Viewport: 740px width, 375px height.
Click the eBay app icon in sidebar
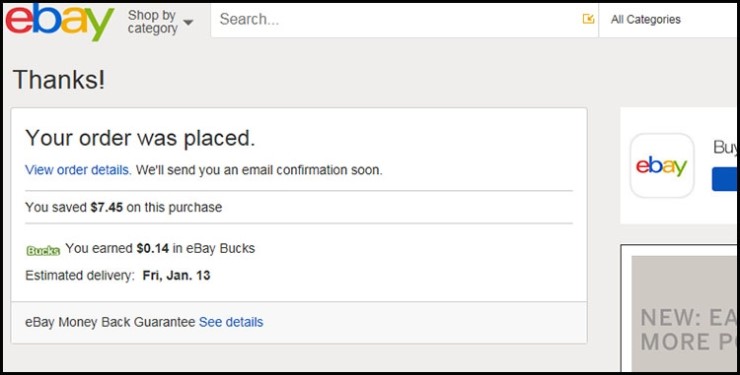[662, 166]
